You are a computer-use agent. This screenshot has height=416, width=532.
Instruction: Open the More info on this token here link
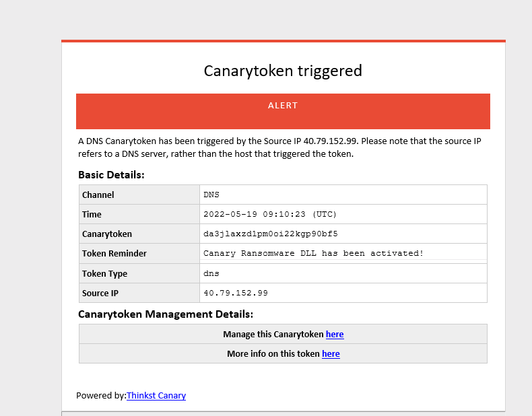pos(331,353)
